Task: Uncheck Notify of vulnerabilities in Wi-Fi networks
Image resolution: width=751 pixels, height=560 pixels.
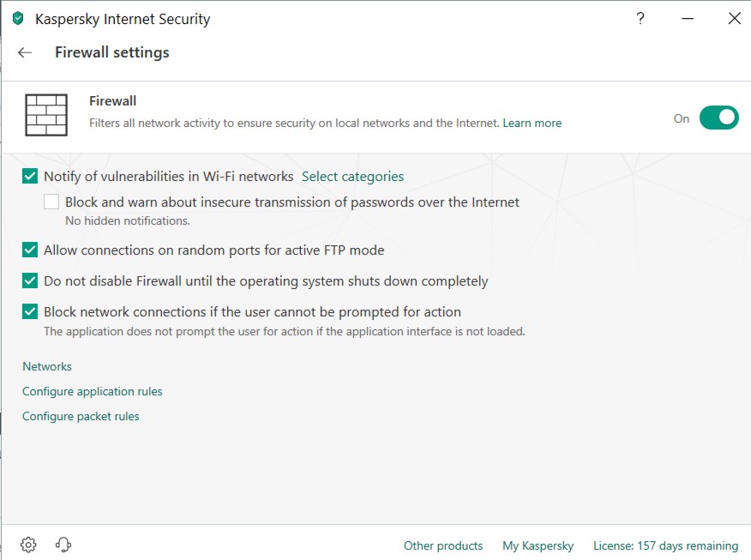Action: [30, 177]
